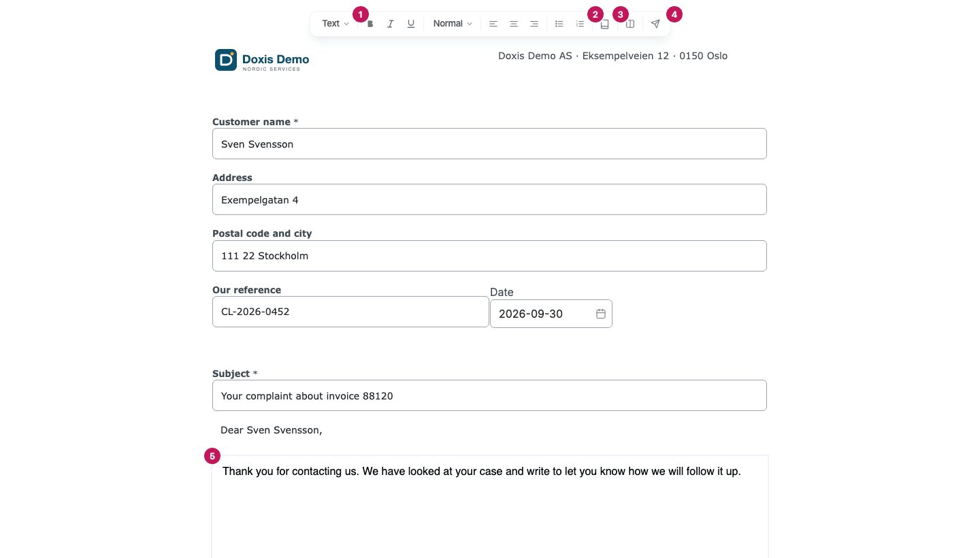Click the 'Date' label

pyautogui.click(x=502, y=292)
